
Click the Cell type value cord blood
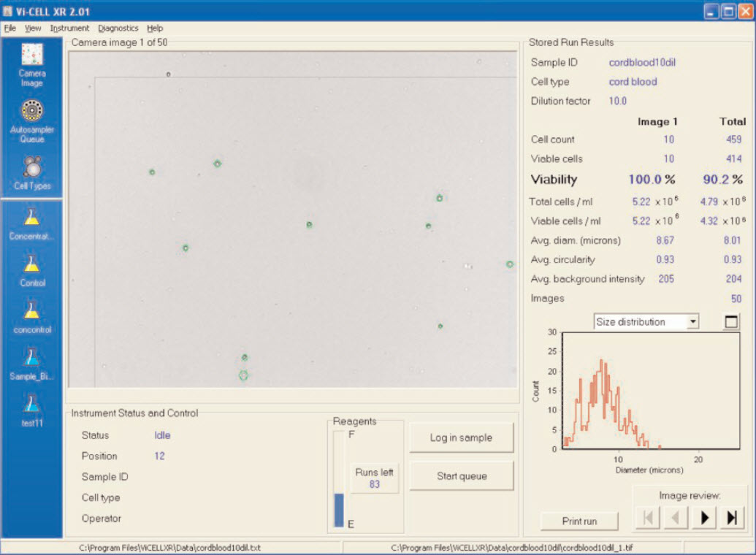tap(633, 82)
